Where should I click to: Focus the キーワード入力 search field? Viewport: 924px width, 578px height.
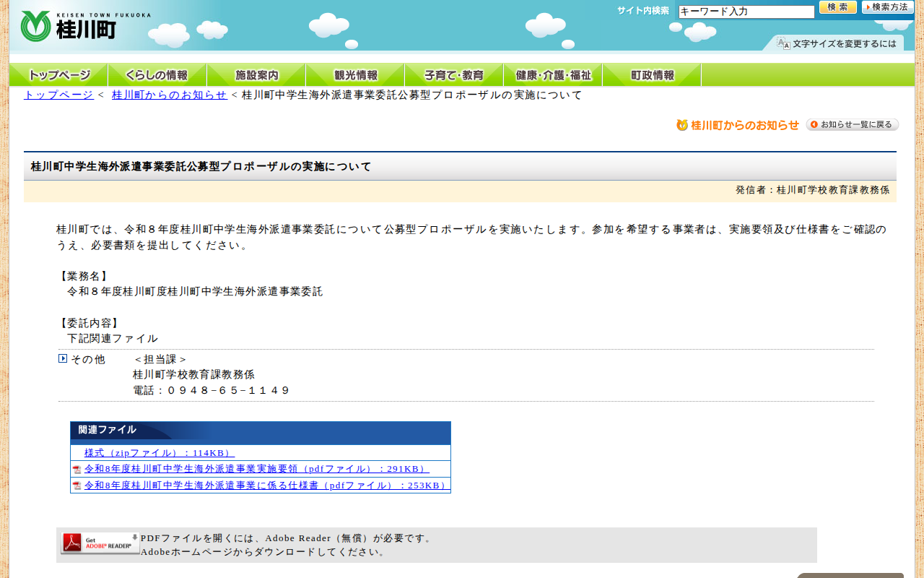coord(746,12)
